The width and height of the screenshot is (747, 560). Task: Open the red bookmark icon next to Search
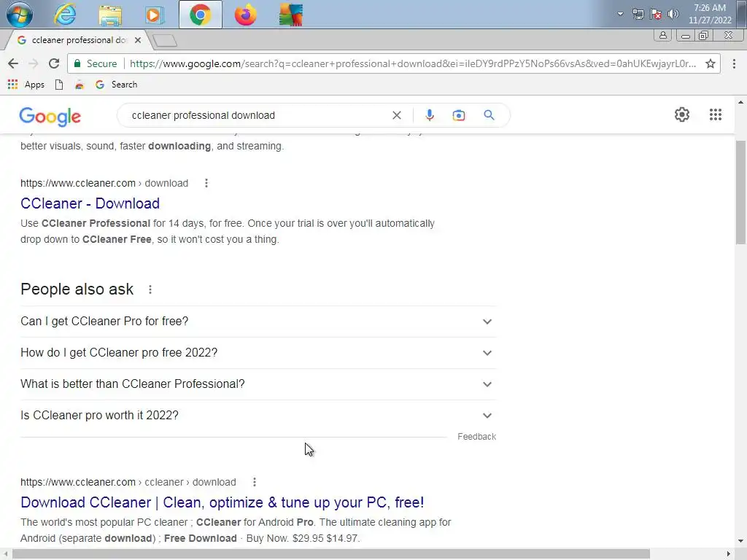tap(79, 85)
